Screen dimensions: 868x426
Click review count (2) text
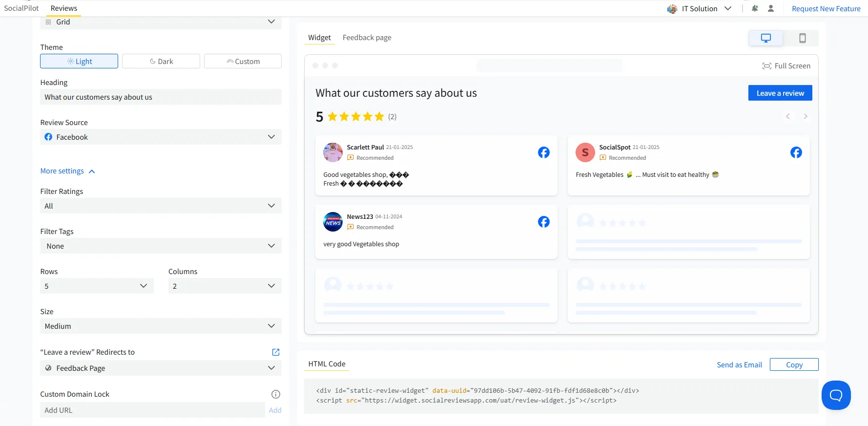coord(393,117)
